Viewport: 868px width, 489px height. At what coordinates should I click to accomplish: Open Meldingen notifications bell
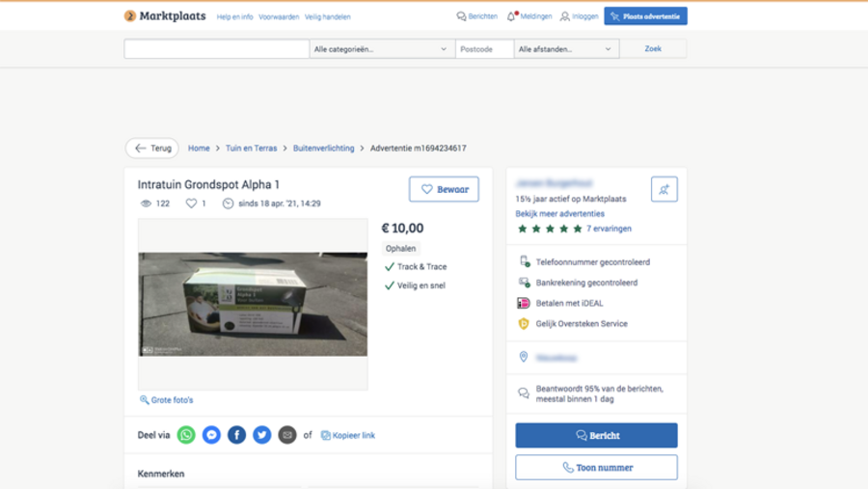click(511, 16)
